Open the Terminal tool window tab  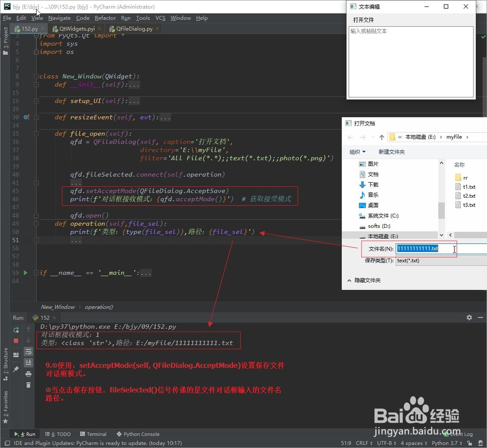(93, 434)
